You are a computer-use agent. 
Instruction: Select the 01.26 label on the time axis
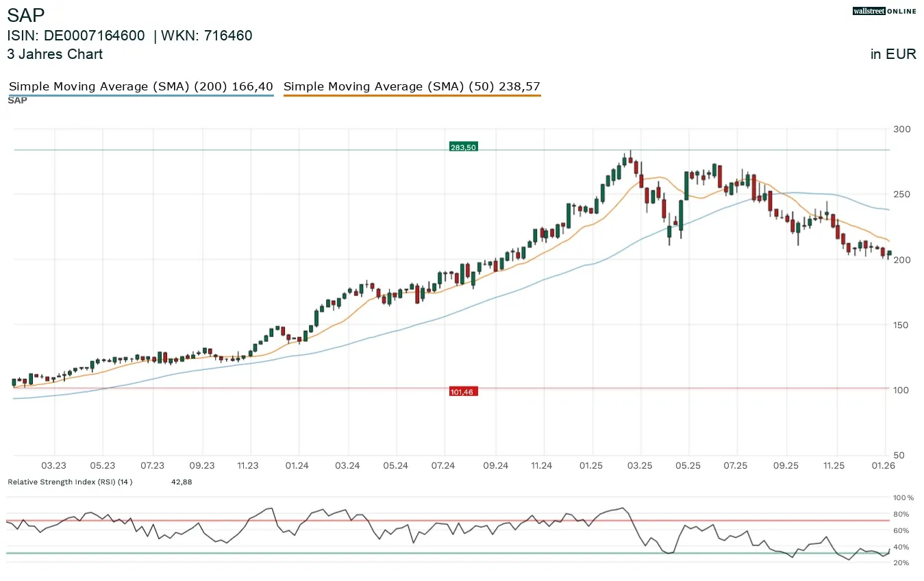pos(884,465)
